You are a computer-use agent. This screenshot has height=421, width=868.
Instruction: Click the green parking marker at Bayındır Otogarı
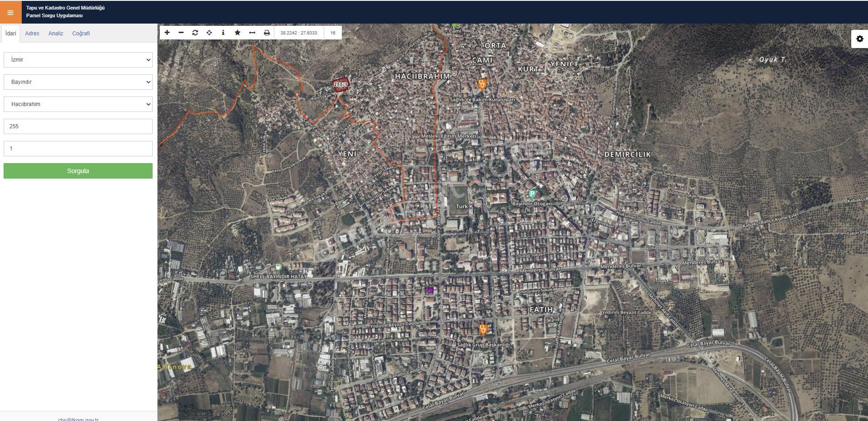[532, 195]
